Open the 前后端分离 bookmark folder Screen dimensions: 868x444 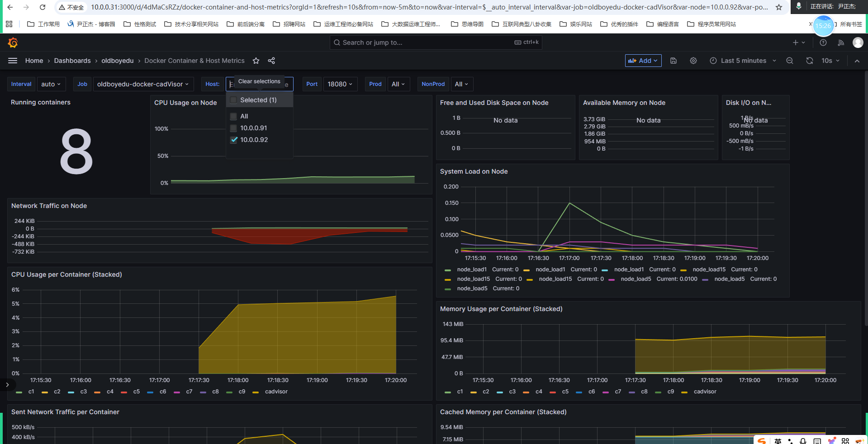pos(246,24)
